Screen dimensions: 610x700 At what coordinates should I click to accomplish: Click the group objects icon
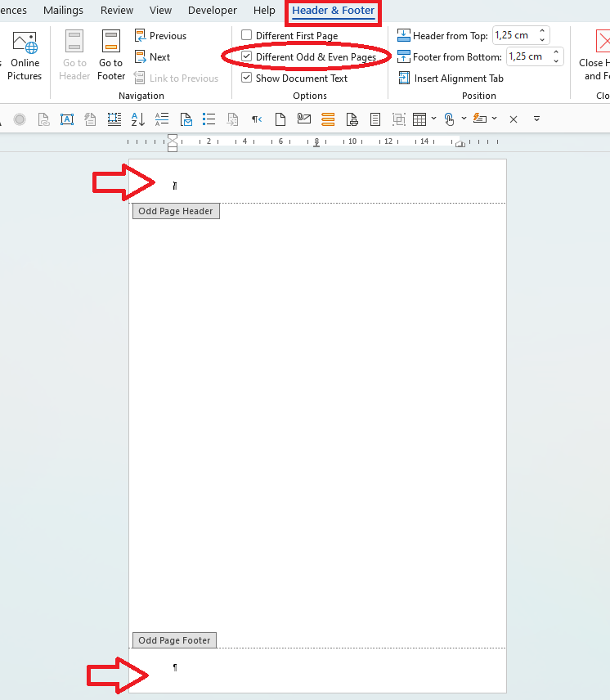click(x=398, y=119)
